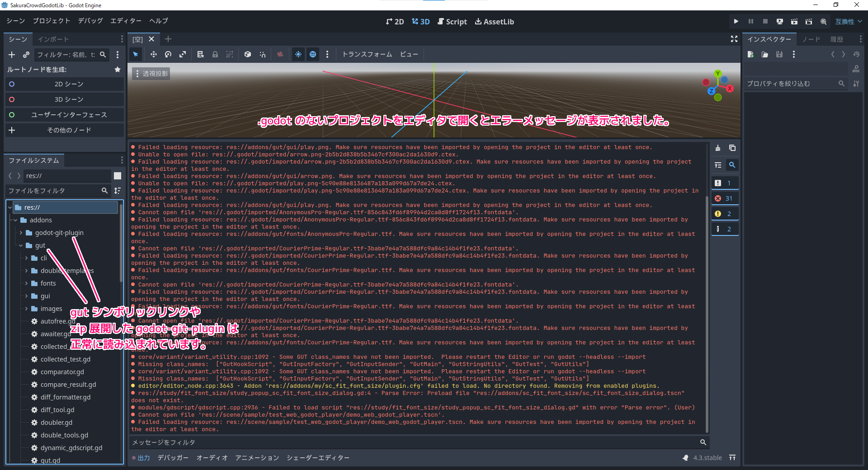The height and width of the screenshot is (470, 868).
Task: Run the project with Play icon
Action: [x=736, y=21]
